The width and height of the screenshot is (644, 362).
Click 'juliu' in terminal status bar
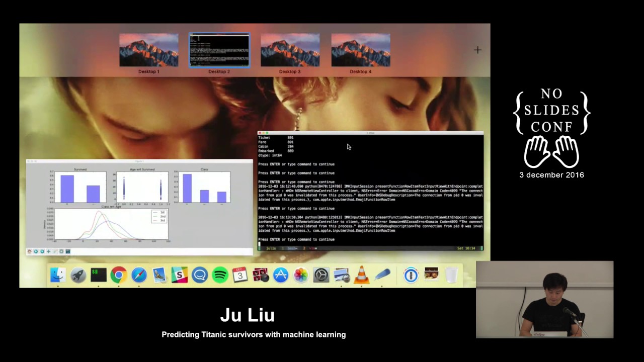271,248
